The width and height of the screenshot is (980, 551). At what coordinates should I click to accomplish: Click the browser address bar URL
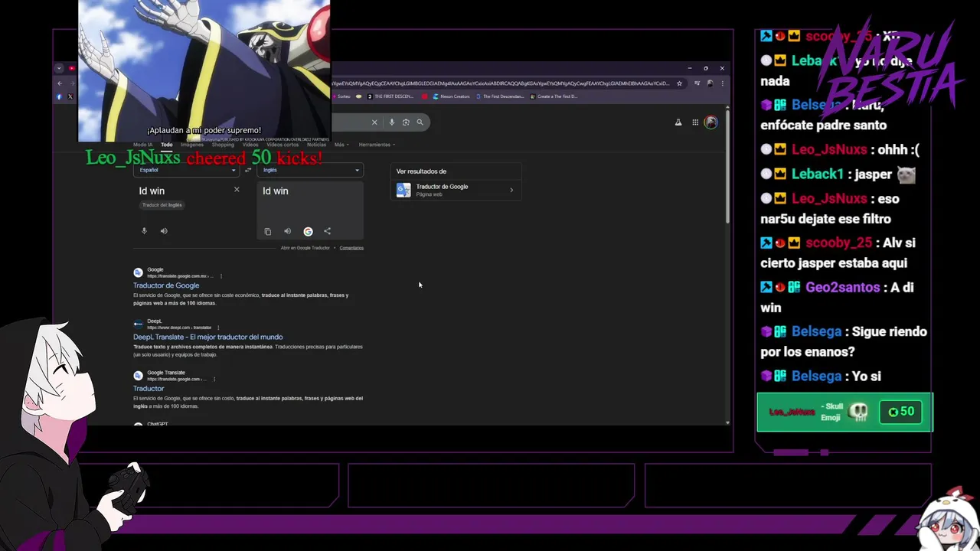click(x=501, y=83)
